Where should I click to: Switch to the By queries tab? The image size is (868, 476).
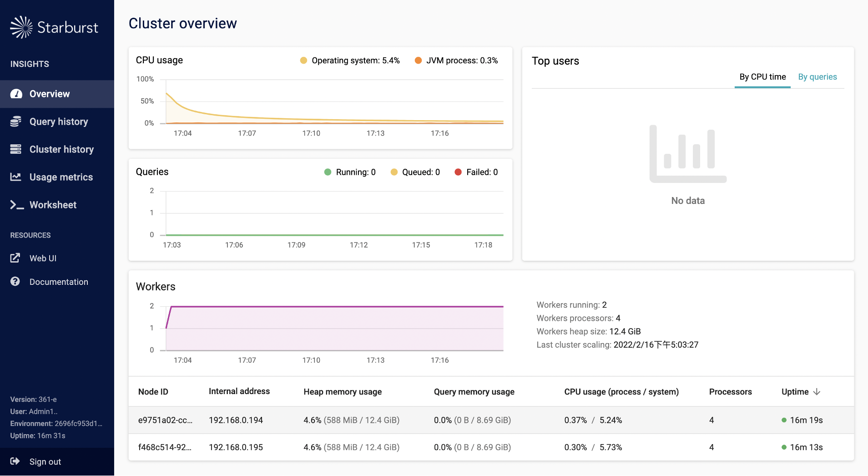click(x=817, y=77)
